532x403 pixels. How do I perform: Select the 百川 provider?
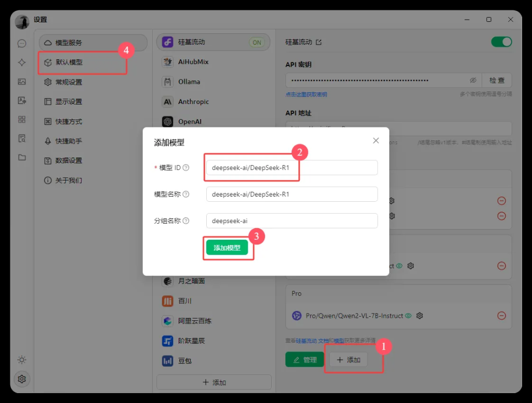[x=214, y=301]
